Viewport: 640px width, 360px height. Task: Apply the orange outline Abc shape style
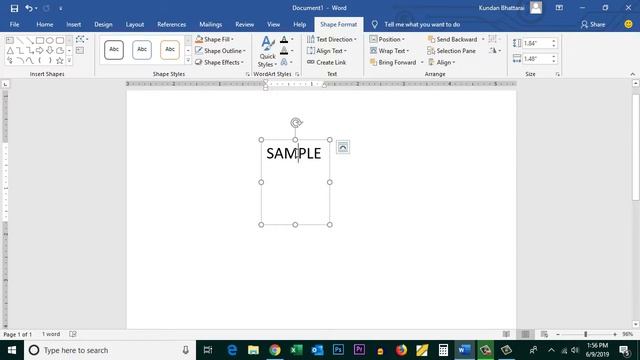pos(170,50)
